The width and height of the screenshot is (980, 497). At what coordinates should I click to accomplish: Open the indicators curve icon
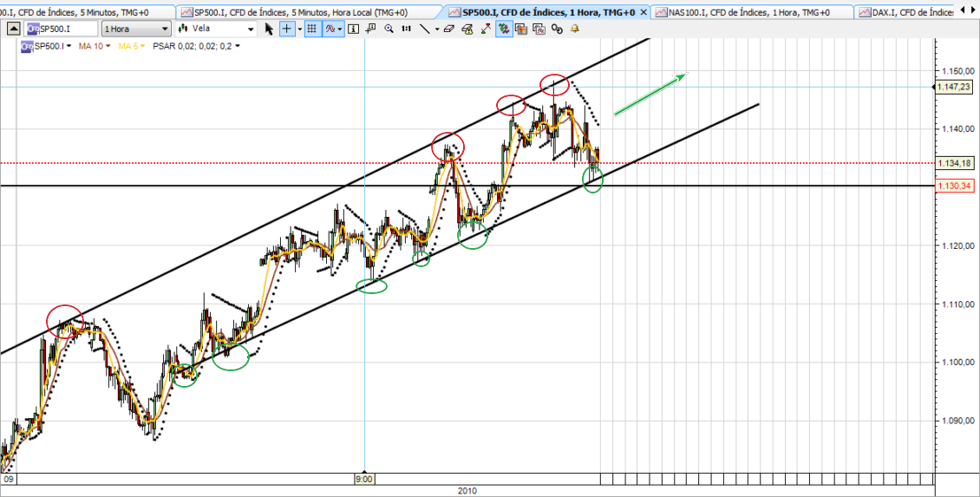click(330, 28)
